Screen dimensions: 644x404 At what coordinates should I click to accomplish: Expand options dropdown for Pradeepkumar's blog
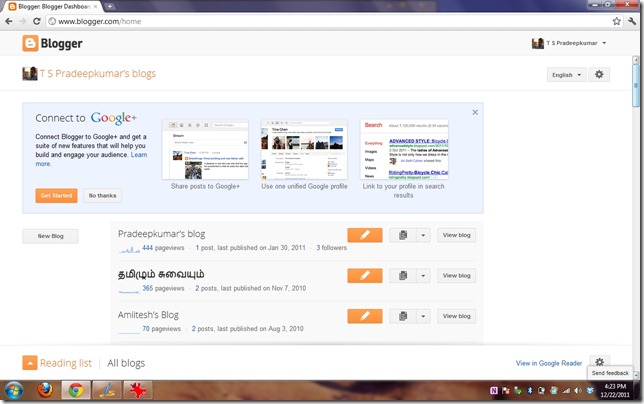pyautogui.click(x=423, y=235)
